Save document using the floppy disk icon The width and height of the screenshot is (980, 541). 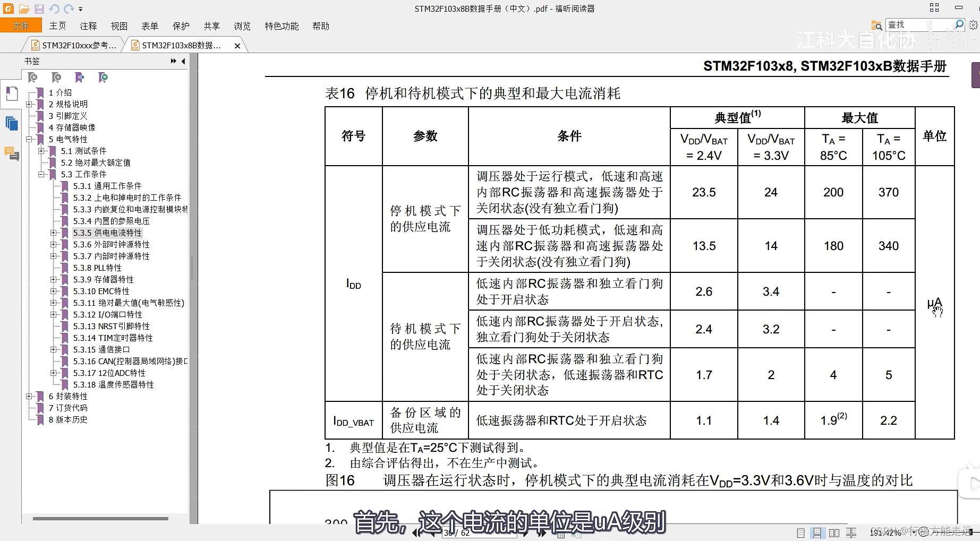pos(39,8)
